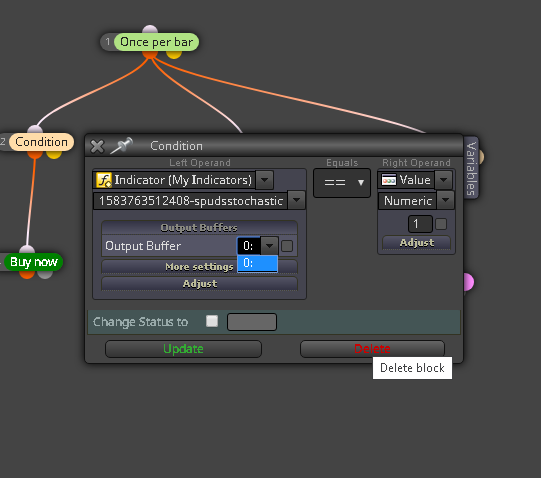The width and height of the screenshot is (541, 478).
Task: Click the top input connector of Condition block
Action: (35, 130)
